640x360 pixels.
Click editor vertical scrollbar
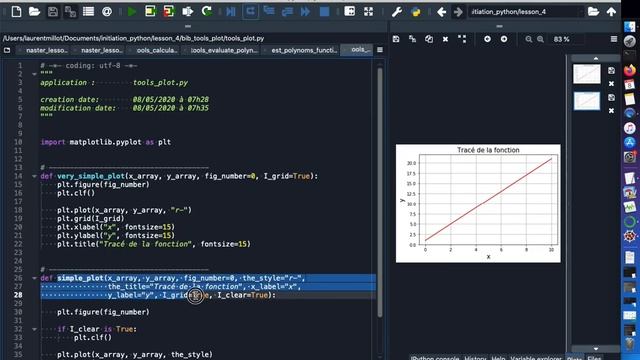380,192
